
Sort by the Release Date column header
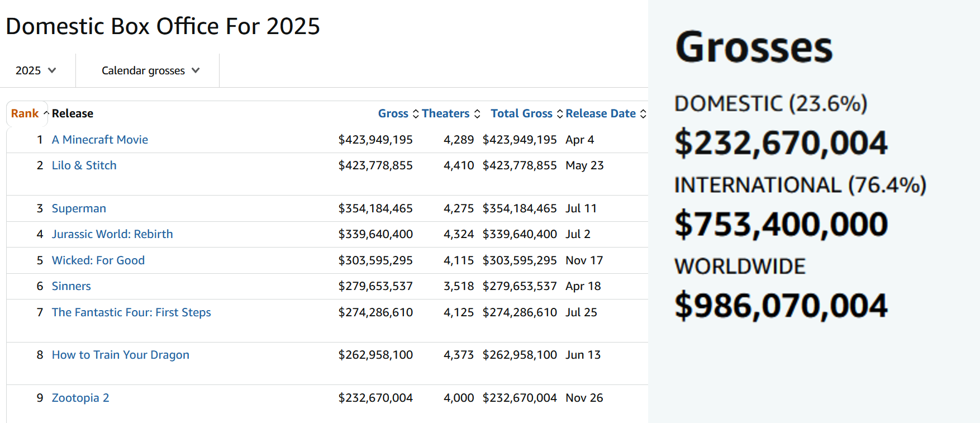601,113
